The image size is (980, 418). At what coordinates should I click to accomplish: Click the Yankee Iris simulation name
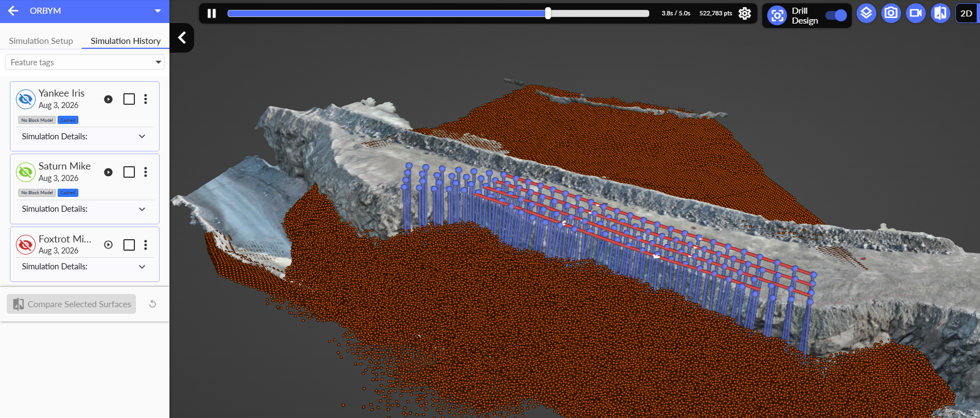tap(61, 93)
